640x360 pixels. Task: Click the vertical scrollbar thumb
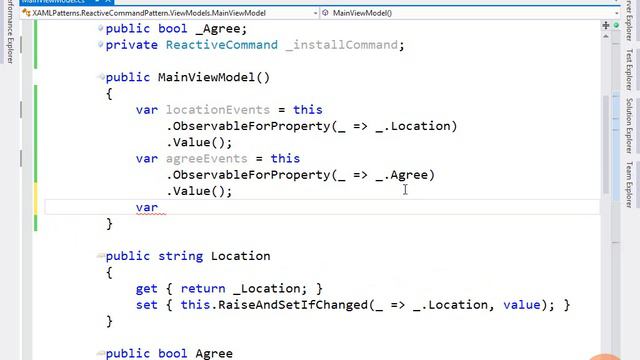click(606, 145)
